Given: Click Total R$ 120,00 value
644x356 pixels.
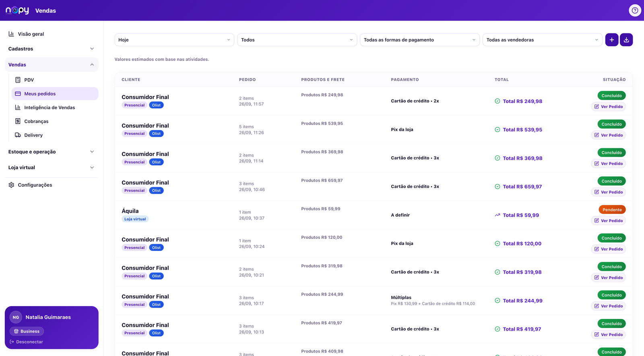Looking at the screenshot, I should [522, 244].
